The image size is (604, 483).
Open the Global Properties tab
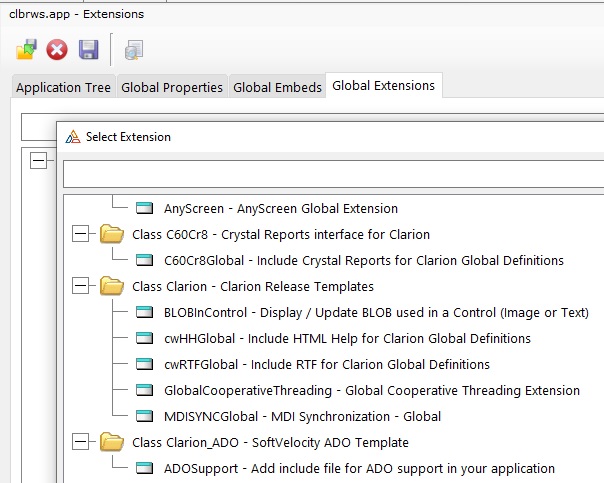(172, 87)
